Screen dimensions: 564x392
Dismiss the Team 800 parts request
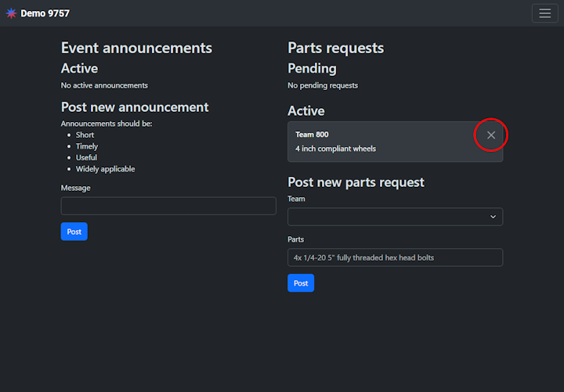[x=491, y=135]
